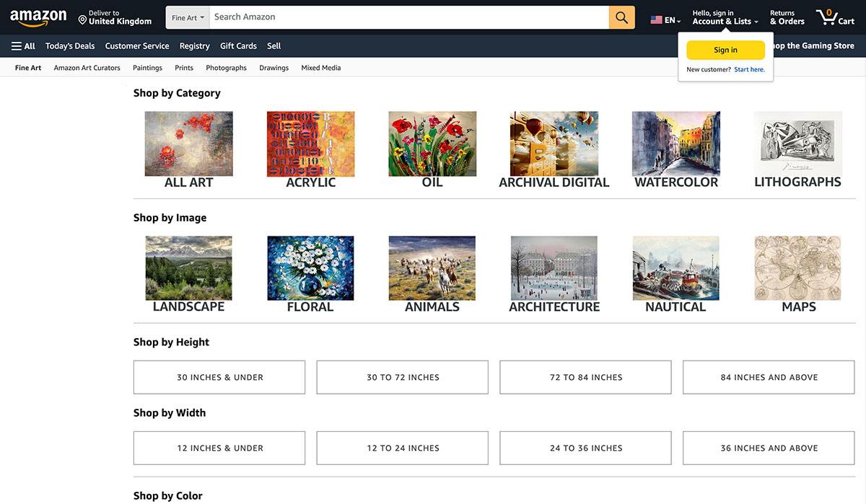Filter by 30 Inches & Under height
This screenshot has width=866, height=504.
[219, 376]
